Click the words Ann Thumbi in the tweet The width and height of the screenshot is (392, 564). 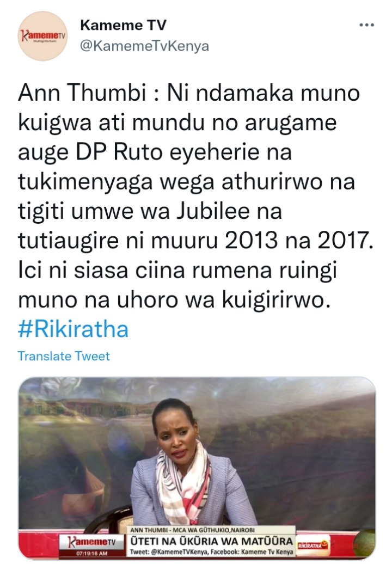pos(82,93)
